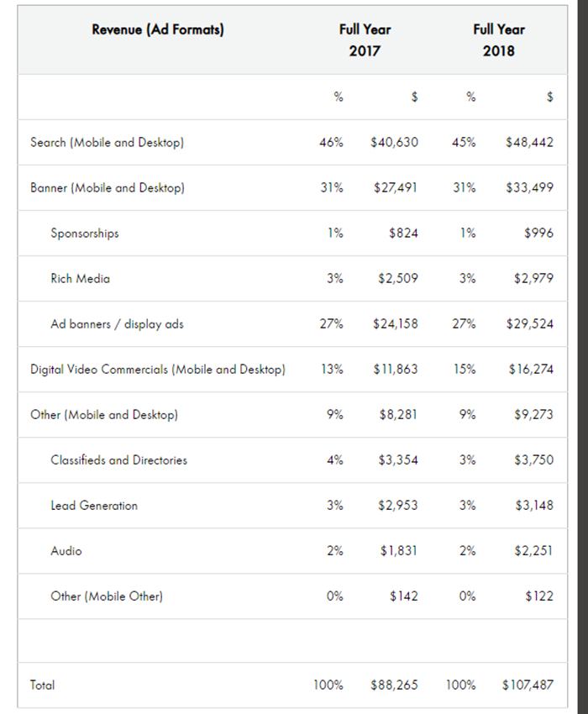Click the Rich Media row label
588x714 pixels.
[x=80, y=279]
